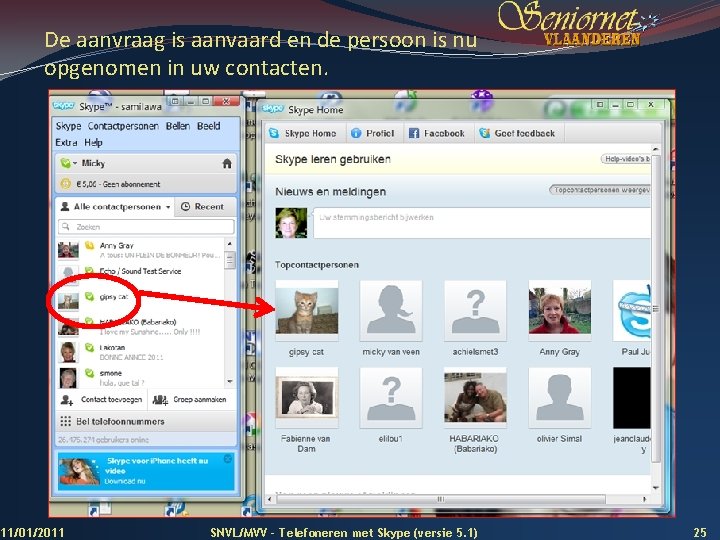Viewport: 720px width, 540px height.
Task: Switch to the Recent tab
Action: [x=202, y=207]
